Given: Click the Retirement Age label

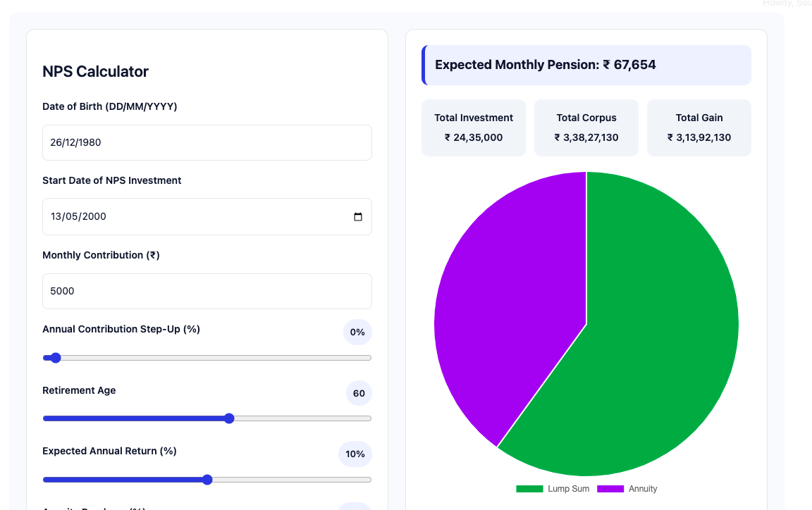Looking at the screenshot, I should point(79,390).
